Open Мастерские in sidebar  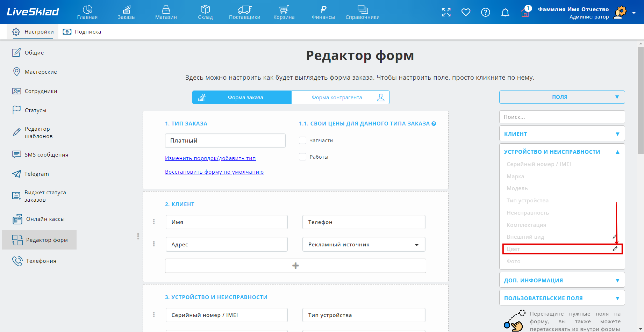coord(35,72)
